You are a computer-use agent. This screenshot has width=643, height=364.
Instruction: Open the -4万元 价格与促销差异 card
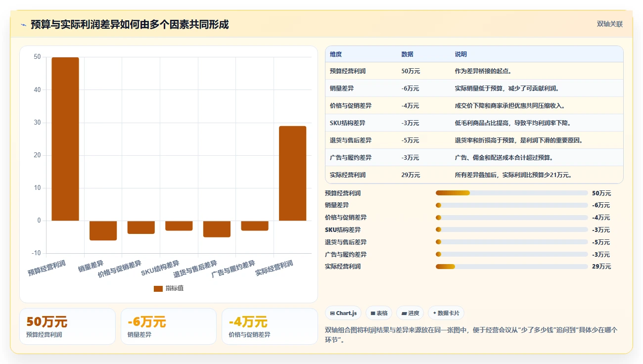[270, 326]
